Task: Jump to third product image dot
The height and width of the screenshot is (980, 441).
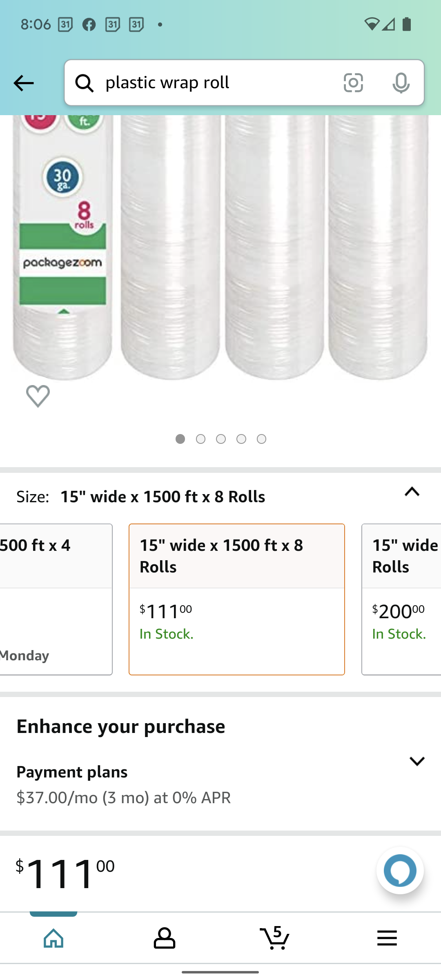Action: (221, 439)
